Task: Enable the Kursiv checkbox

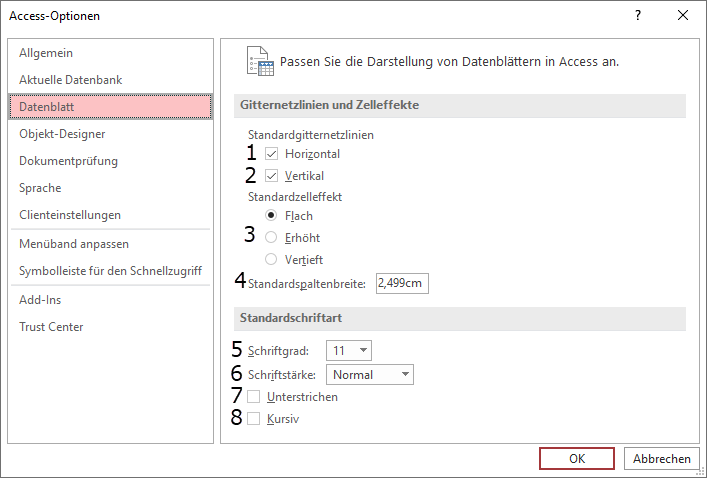Action: click(253, 419)
